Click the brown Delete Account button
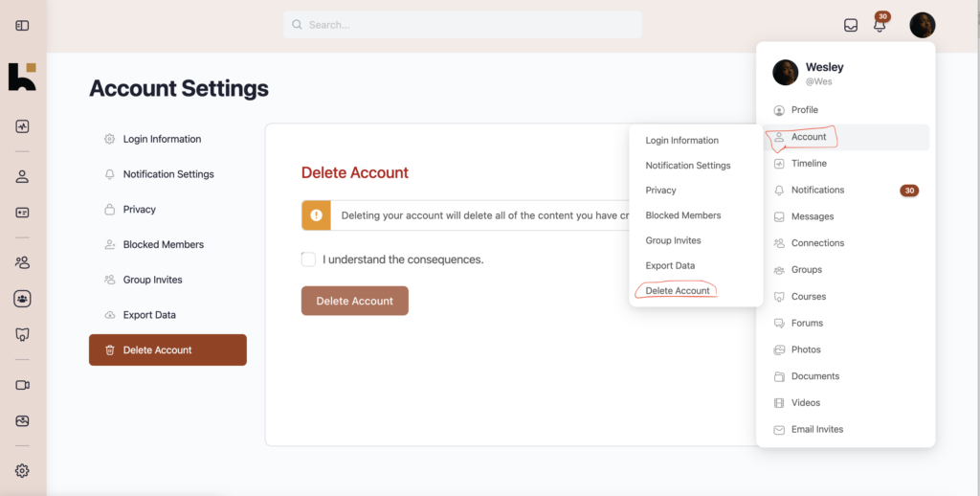 tap(355, 301)
